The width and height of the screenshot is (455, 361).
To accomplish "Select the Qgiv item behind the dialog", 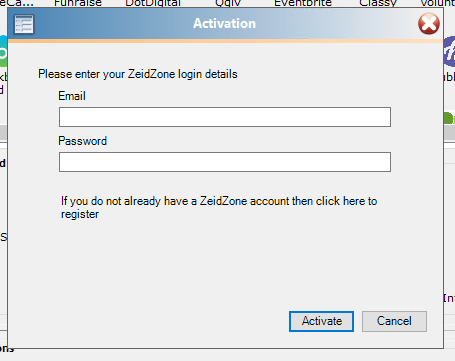I will [228, 3].
